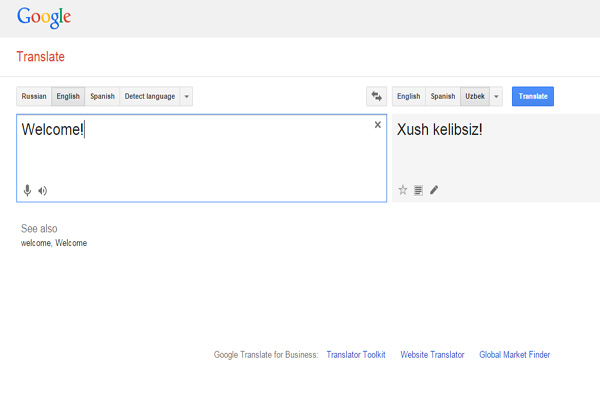Click the listen speaker icon
600x400 pixels.
pyautogui.click(x=43, y=190)
